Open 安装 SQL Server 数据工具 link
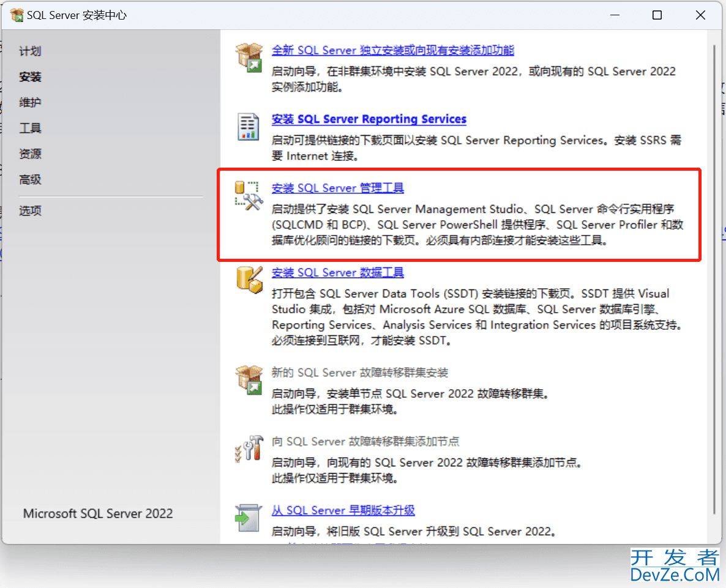This screenshot has height=588, width=726. 337,273
